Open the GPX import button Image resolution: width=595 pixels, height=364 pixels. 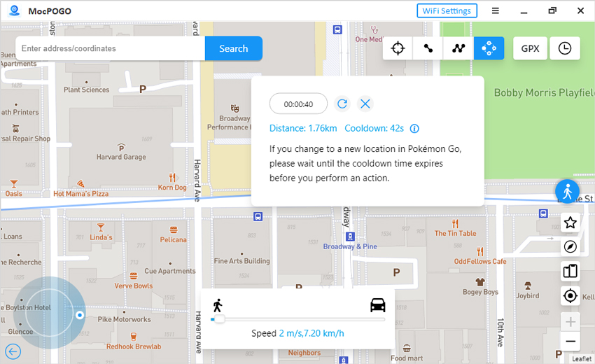pos(530,48)
